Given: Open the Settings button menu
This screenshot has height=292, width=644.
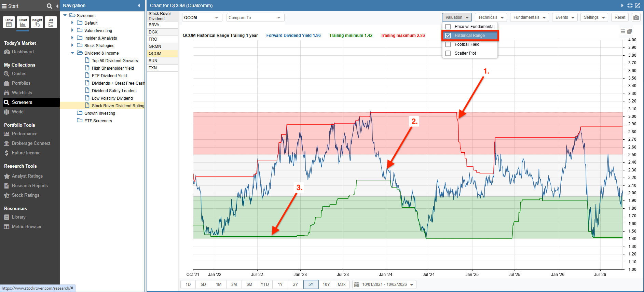Looking at the screenshot, I should pyautogui.click(x=594, y=17).
